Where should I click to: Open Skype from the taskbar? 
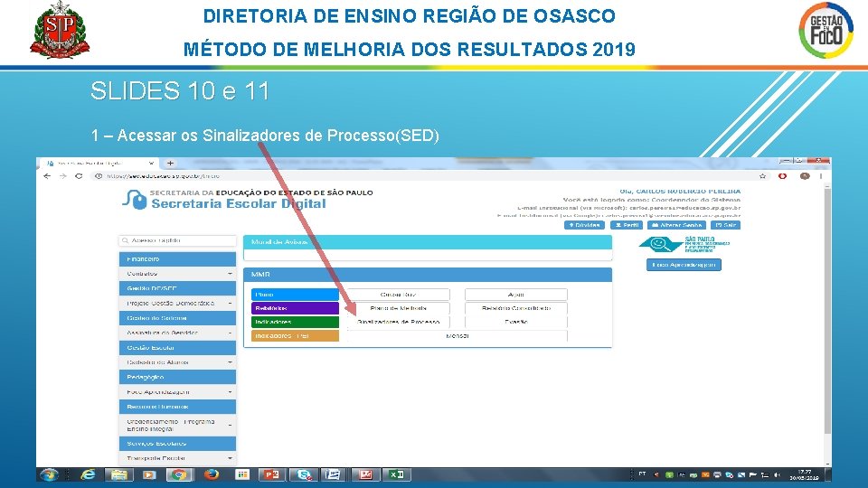tap(304, 474)
